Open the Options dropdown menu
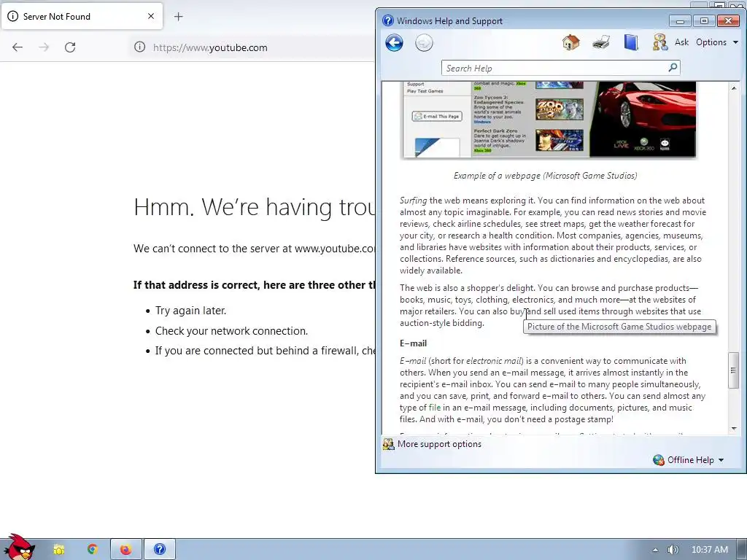This screenshot has width=747, height=560. (716, 42)
